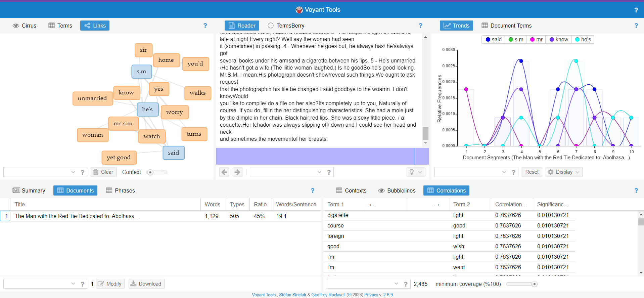Click the Clear button in Links panel

click(x=103, y=172)
